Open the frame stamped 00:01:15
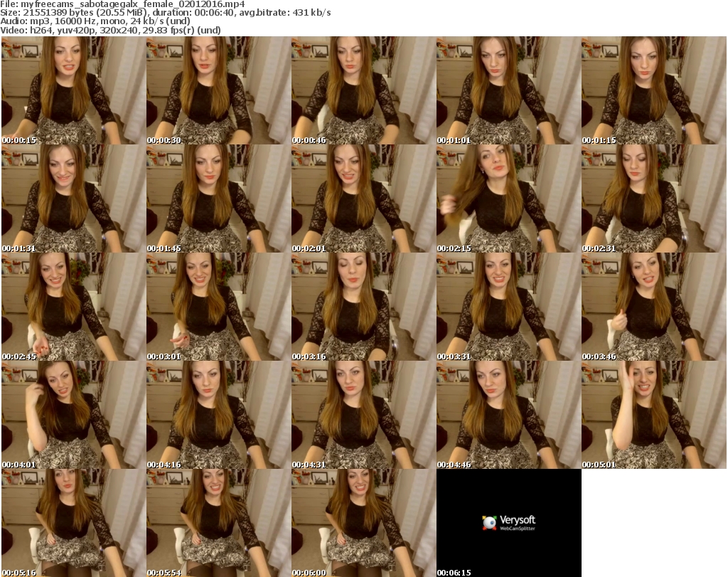Screen dimensions: 728x577 654,90
